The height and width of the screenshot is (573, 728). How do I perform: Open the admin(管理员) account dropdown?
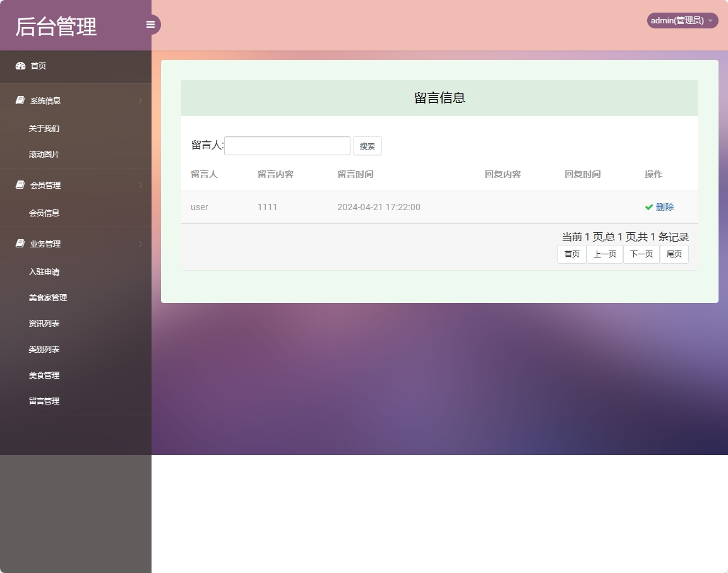click(x=682, y=20)
